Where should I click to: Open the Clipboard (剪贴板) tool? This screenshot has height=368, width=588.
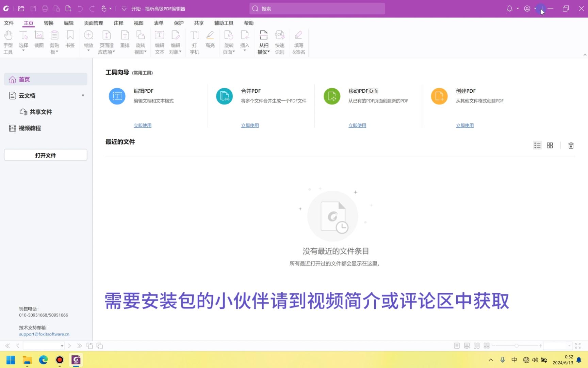(x=54, y=42)
